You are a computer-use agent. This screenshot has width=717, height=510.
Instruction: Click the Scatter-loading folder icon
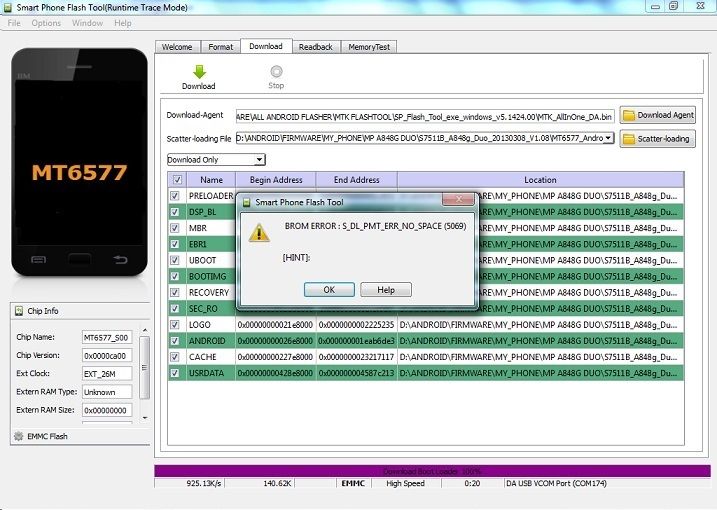[629, 139]
